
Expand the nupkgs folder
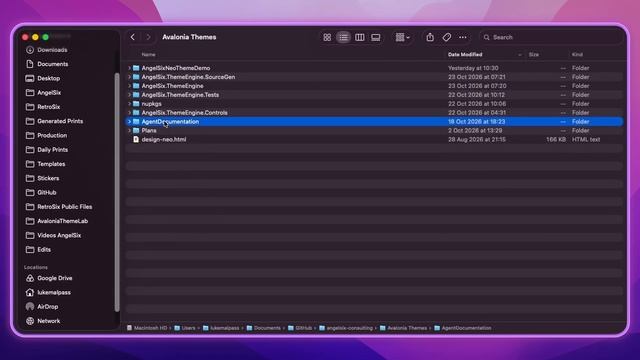(129, 104)
